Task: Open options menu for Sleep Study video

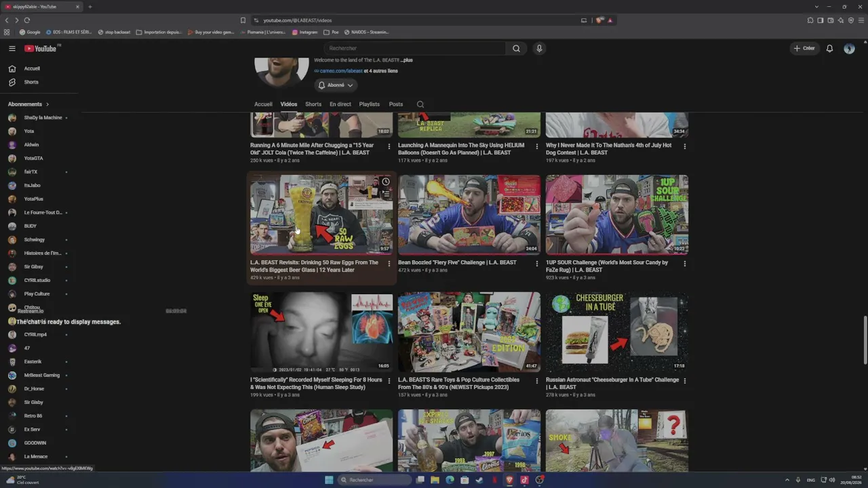Action: tap(389, 381)
